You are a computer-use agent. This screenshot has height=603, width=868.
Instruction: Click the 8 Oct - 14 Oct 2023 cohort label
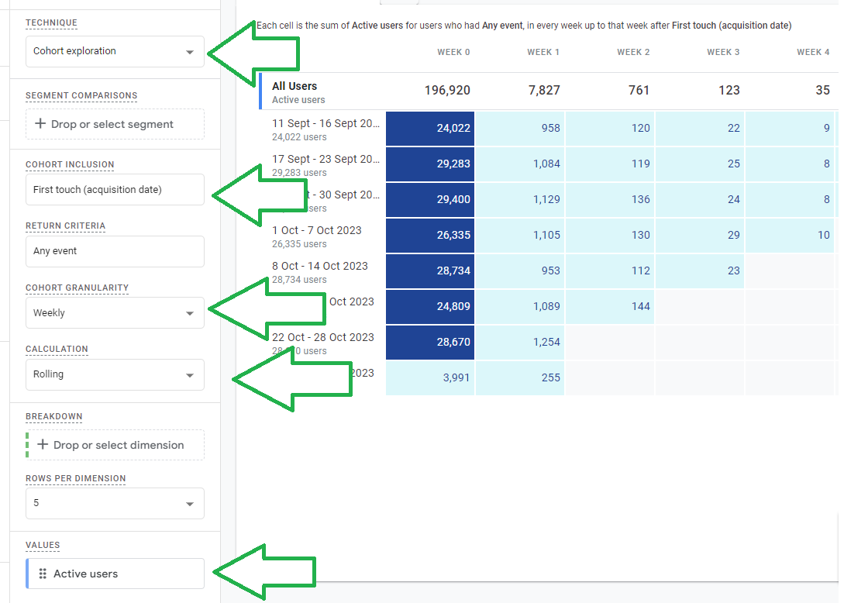tap(320, 266)
